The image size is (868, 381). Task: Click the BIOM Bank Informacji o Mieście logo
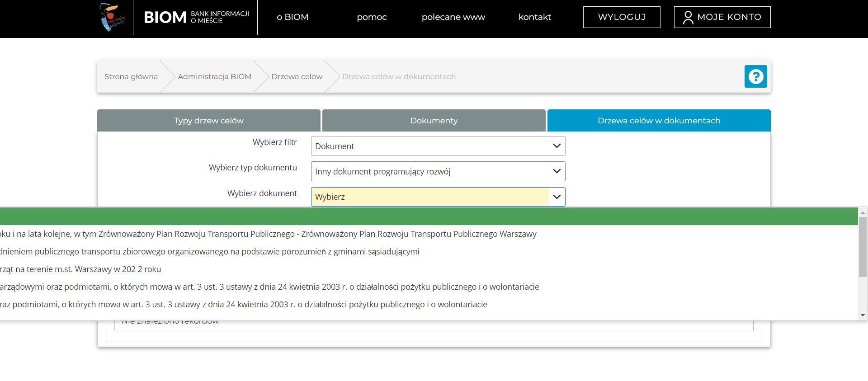pos(196,17)
